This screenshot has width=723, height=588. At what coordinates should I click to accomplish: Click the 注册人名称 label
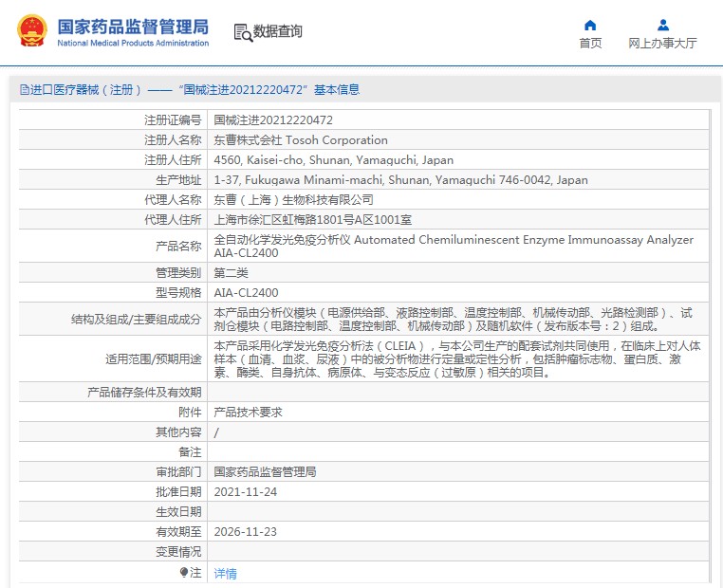173,140
